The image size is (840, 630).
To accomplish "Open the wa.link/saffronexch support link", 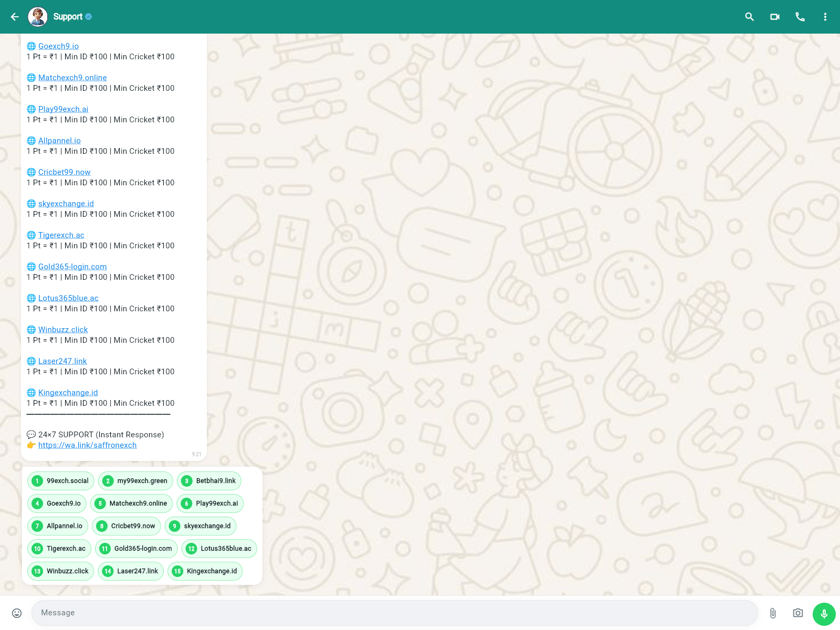I will pyautogui.click(x=87, y=445).
